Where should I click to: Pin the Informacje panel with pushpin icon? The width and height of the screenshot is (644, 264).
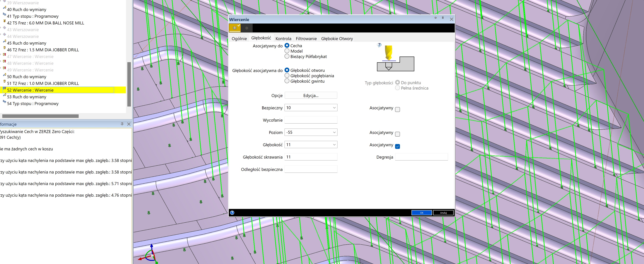click(122, 124)
